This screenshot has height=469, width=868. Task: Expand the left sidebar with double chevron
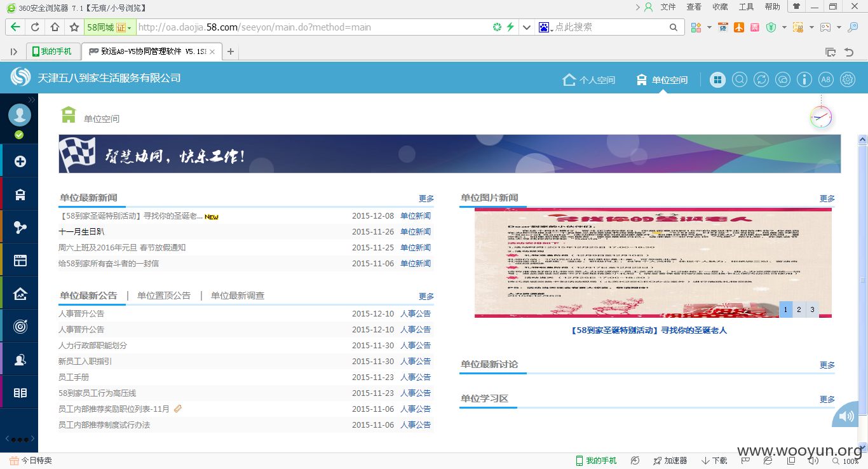click(x=32, y=100)
